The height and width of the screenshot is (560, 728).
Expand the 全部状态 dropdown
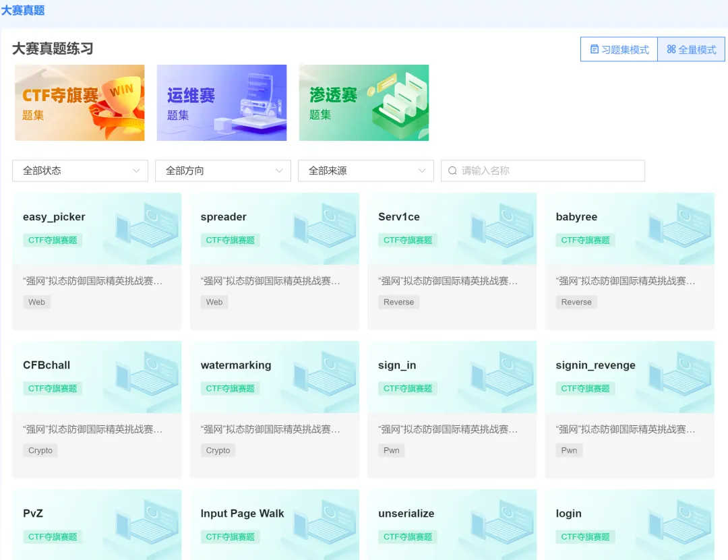pyautogui.click(x=80, y=170)
